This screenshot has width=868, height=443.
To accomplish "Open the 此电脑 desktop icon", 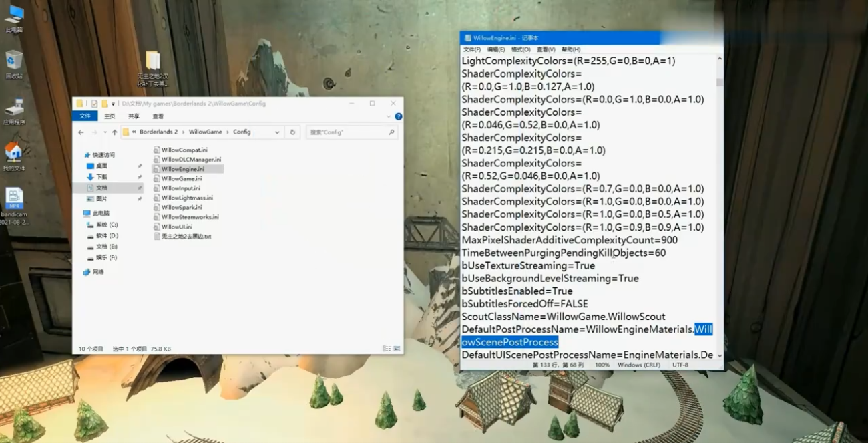I will click(x=14, y=19).
